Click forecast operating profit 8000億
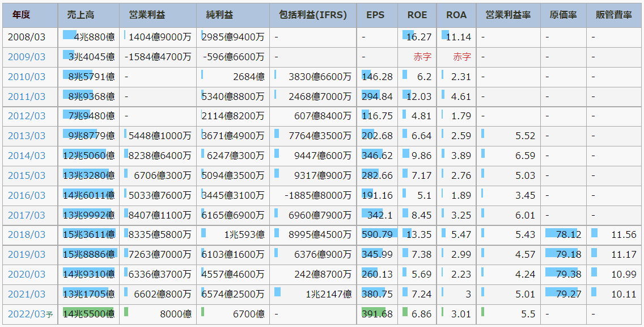 coord(177,315)
